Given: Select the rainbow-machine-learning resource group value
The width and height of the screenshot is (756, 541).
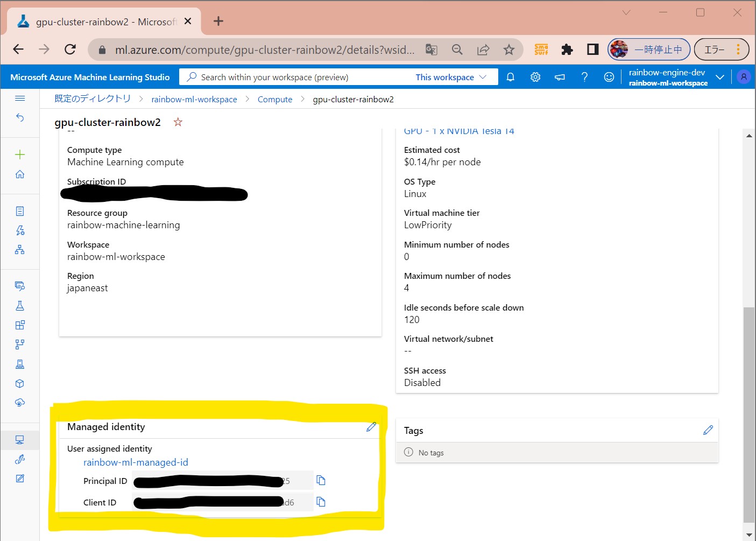Looking at the screenshot, I should click(x=124, y=225).
